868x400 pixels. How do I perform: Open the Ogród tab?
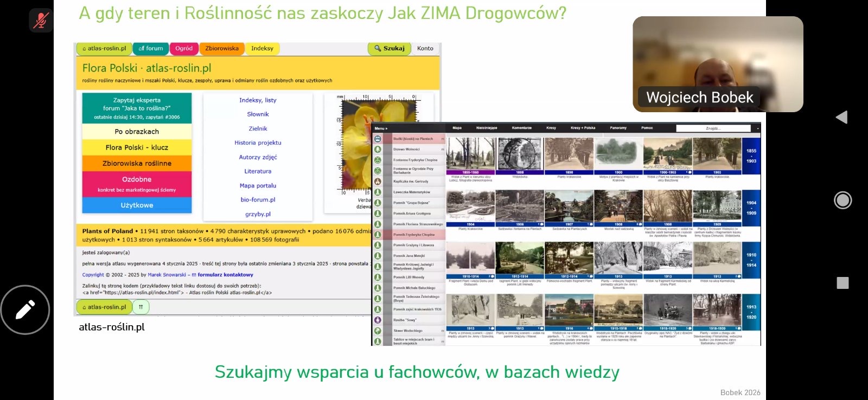coord(184,48)
